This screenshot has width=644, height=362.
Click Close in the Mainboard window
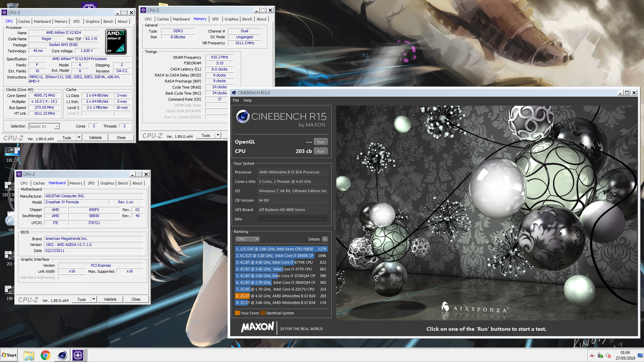(136, 299)
